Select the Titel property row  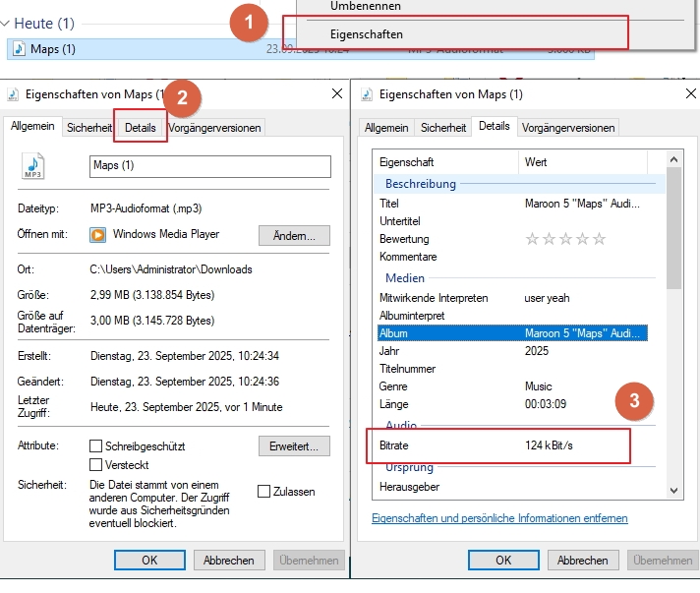coord(512,204)
